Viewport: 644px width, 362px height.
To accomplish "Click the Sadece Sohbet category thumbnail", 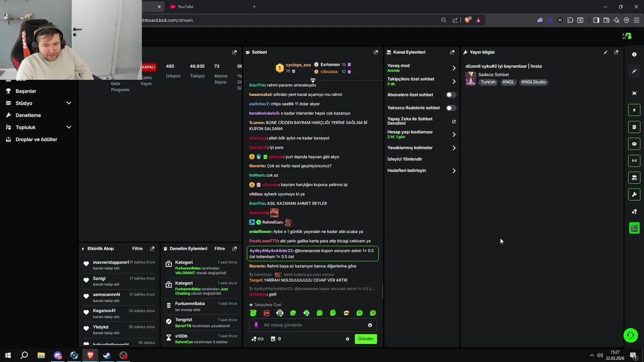I will click(x=470, y=78).
